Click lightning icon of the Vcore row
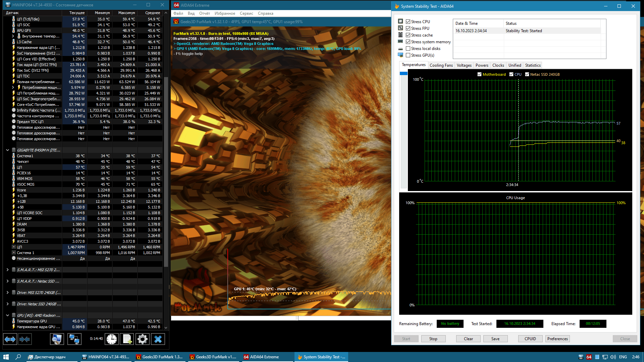 14,190
